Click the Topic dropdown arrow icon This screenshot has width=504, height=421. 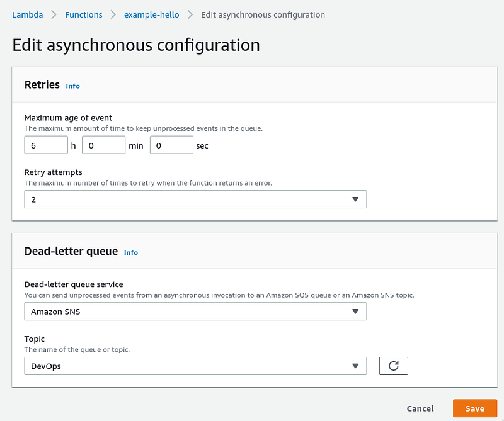tap(355, 366)
